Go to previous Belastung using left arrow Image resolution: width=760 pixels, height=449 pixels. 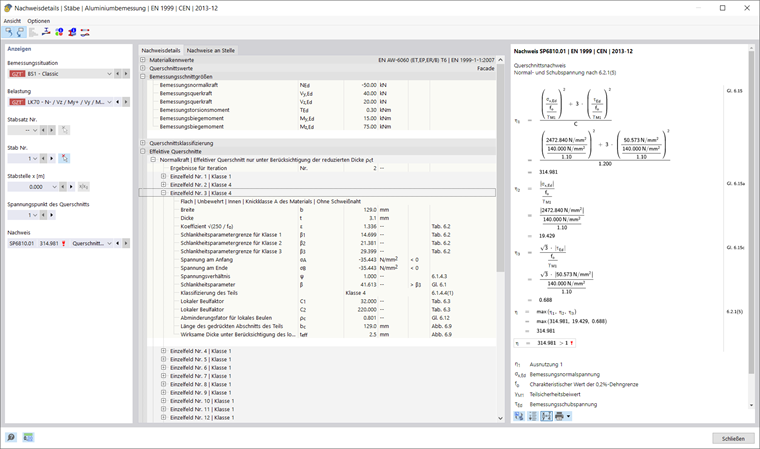click(x=117, y=102)
